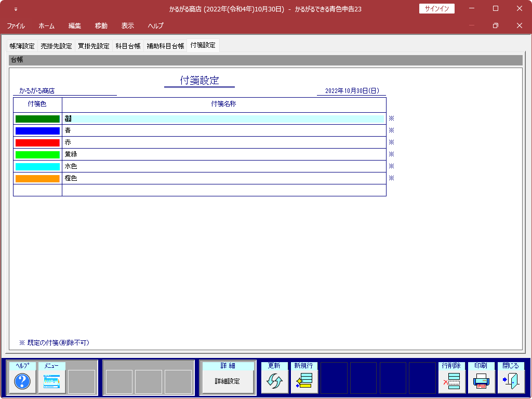The image size is (532, 399).
Task: Select the 赤 sticky note name cell
Action: tap(224, 142)
